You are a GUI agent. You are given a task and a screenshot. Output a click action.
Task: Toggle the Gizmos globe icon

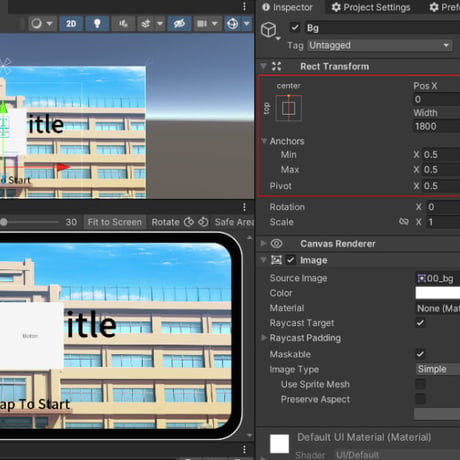[x=232, y=24]
